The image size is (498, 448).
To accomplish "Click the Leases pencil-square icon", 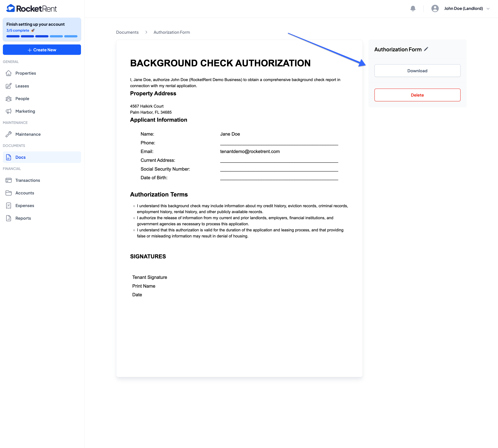I will 9,86.
